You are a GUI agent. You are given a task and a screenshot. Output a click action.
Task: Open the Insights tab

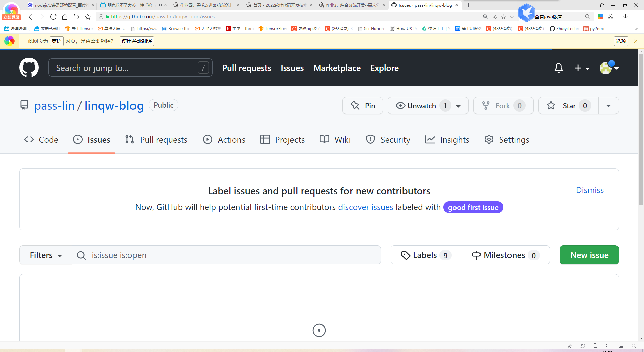(x=447, y=140)
